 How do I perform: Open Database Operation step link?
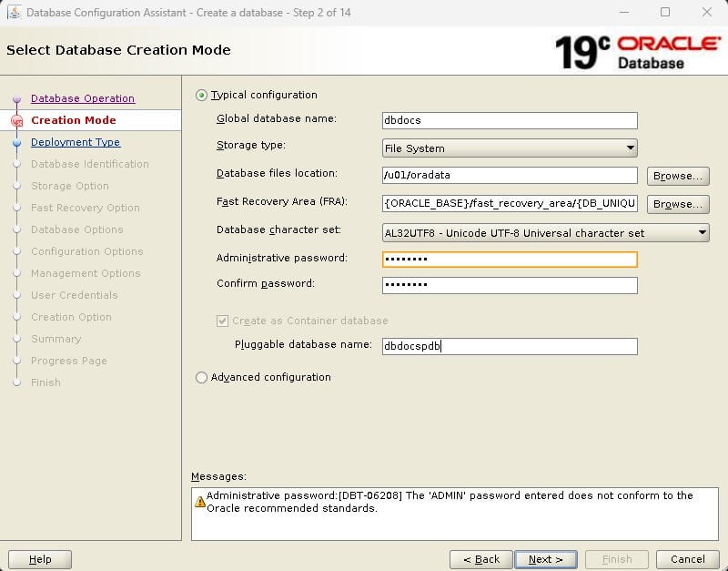pos(83,98)
